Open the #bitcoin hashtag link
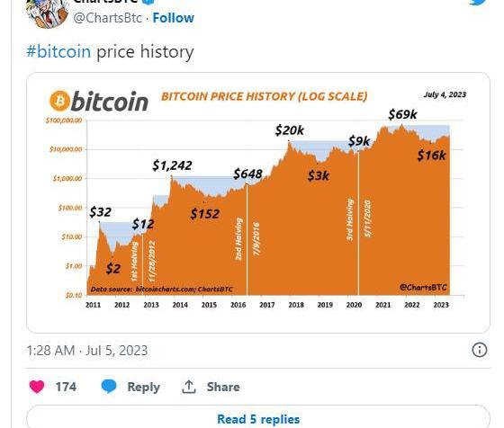The height and width of the screenshot is (428, 504). [58, 51]
